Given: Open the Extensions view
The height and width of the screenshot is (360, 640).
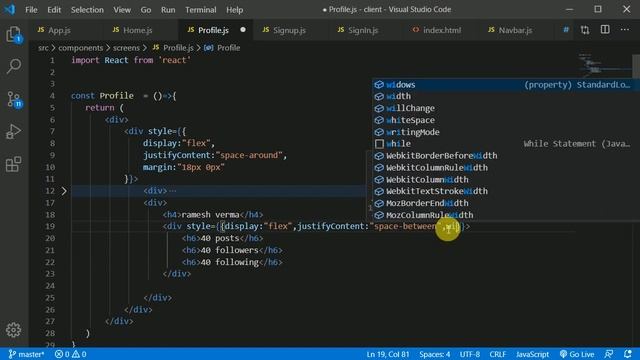Looking at the screenshot, I should point(14,164).
